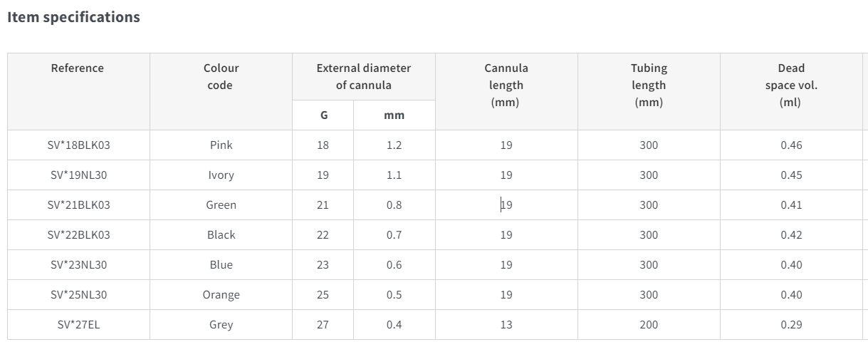Click the Item specifications heading
Viewport: 868px width, 342px height.
73,17
